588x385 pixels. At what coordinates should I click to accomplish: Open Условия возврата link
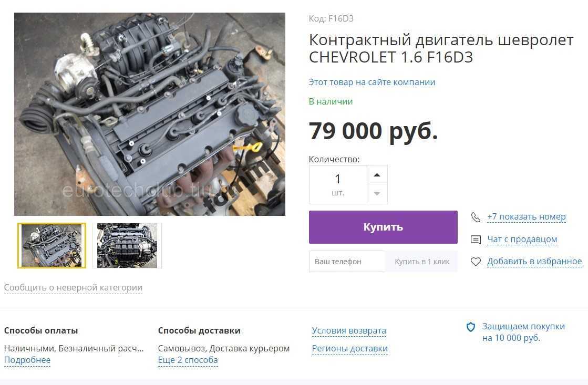(x=349, y=331)
